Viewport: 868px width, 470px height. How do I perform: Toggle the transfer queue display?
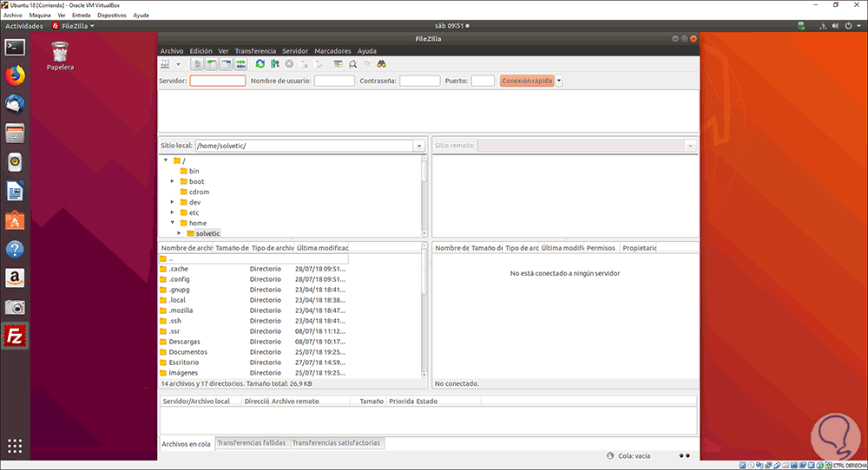click(240, 64)
